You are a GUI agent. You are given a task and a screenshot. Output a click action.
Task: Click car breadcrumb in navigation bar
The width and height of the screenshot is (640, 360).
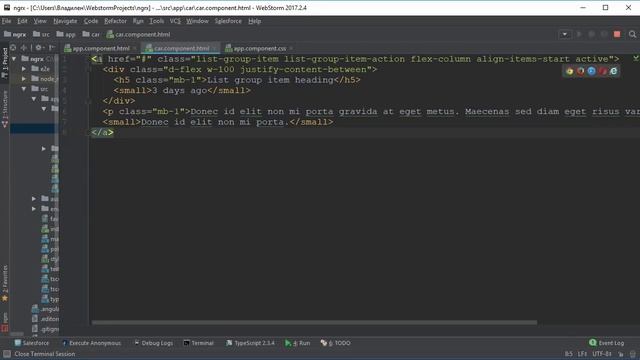(91, 34)
